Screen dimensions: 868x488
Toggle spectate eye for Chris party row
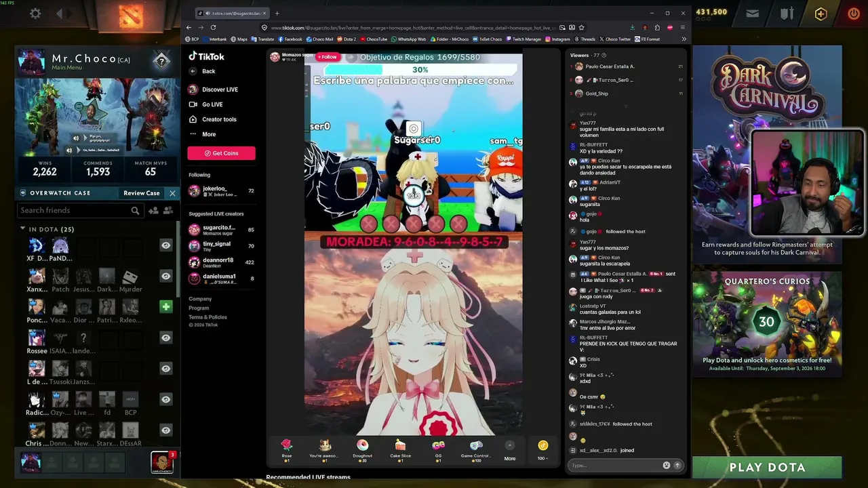tap(165, 430)
